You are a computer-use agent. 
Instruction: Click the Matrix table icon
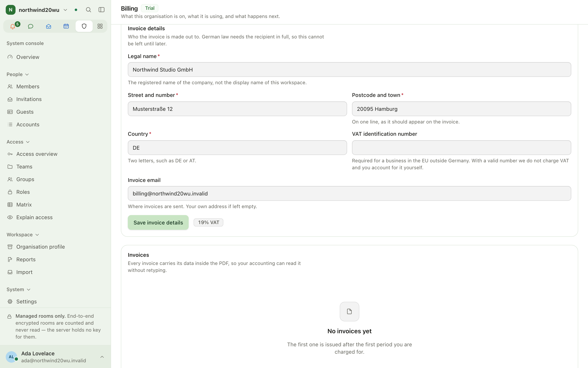10,205
